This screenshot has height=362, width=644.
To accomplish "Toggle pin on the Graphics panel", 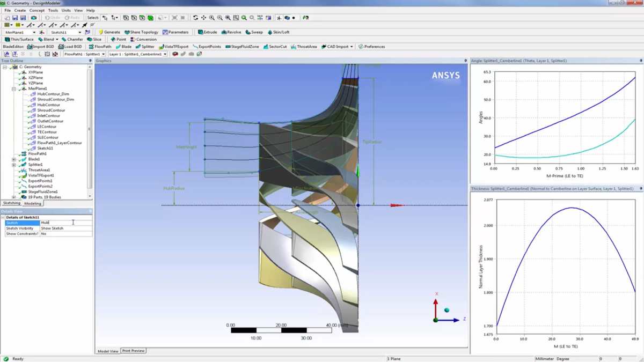I will click(465, 61).
